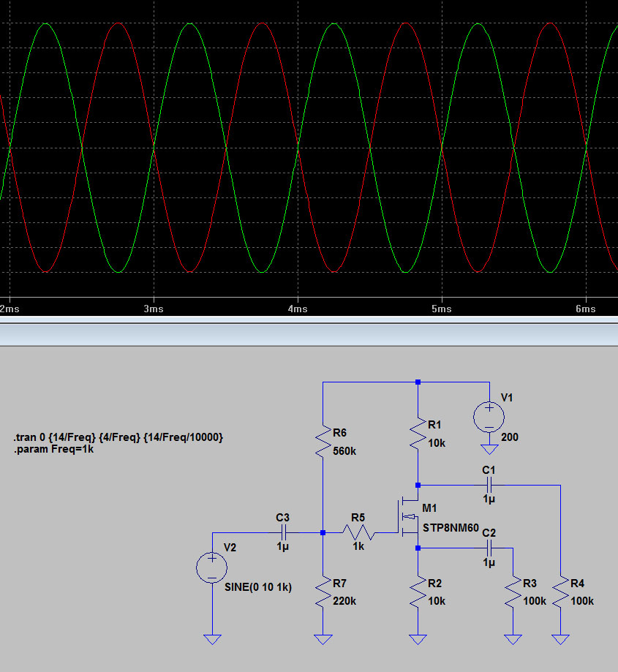Select resistor R7 symbol
This screenshot has width=618, height=672.
coord(323,592)
